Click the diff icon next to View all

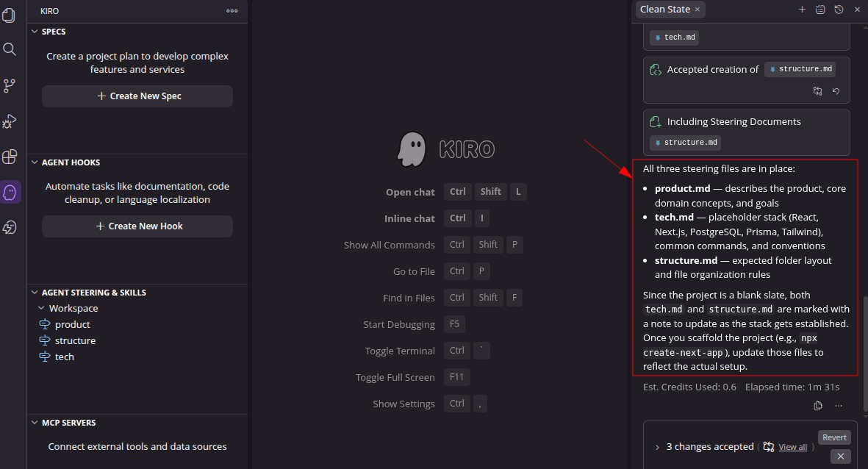(x=768, y=447)
